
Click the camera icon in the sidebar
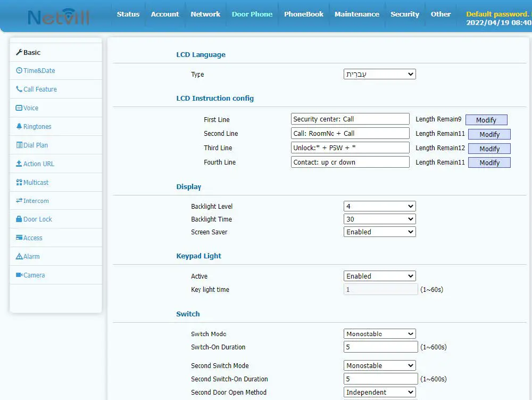19,275
